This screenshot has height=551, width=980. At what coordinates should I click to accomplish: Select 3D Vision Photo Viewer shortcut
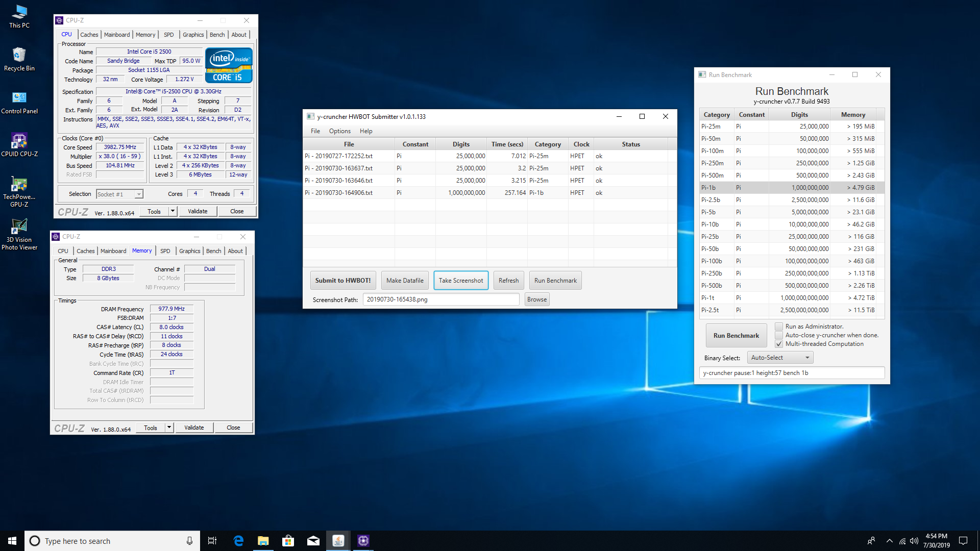pos(19,234)
